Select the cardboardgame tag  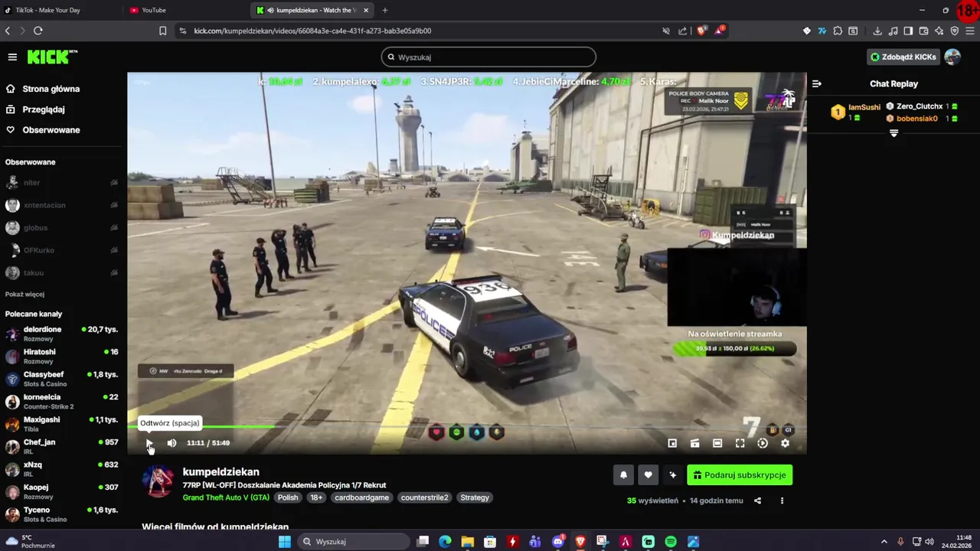coord(362,497)
